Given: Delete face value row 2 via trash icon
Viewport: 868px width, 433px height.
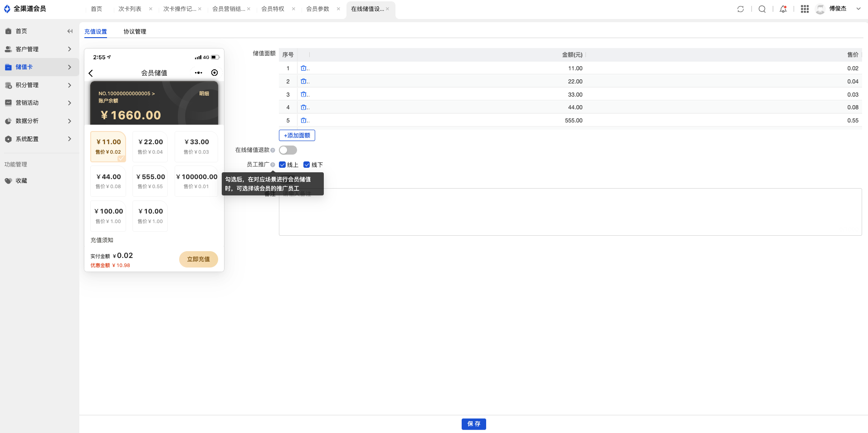Looking at the screenshot, I should 304,81.
